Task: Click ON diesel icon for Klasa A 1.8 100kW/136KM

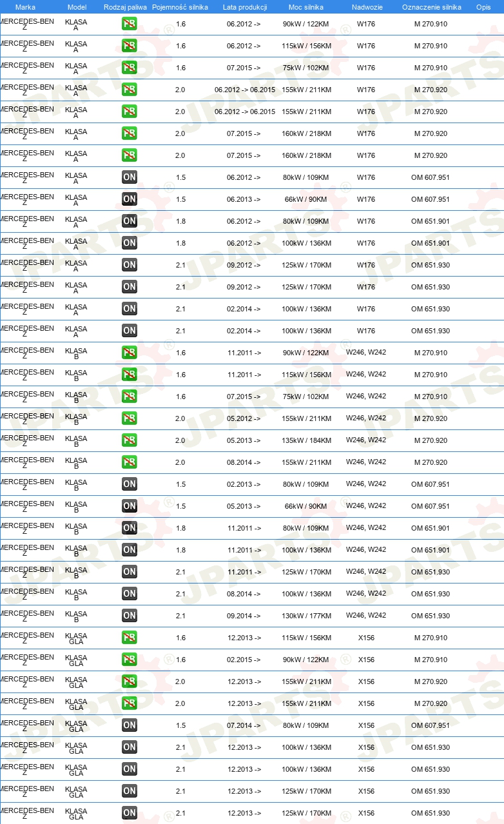Action: pyautogui.click(x=130, y=243)
